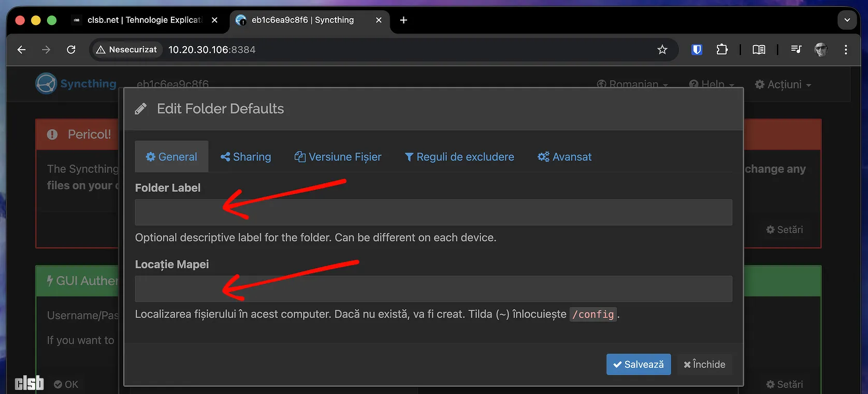This screenshot has width=868, height=394.
Task: Open Chrome's three-dot menu
Action: pos(846,50)
